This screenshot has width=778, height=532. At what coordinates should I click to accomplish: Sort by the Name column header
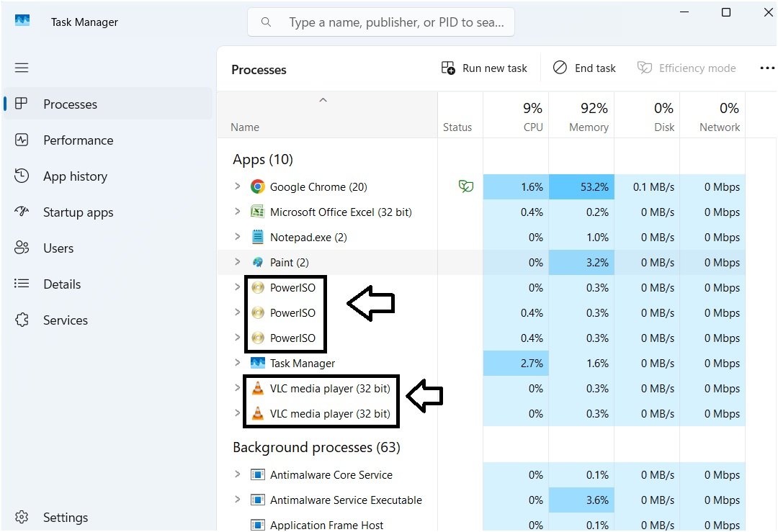tap(327, 115)
